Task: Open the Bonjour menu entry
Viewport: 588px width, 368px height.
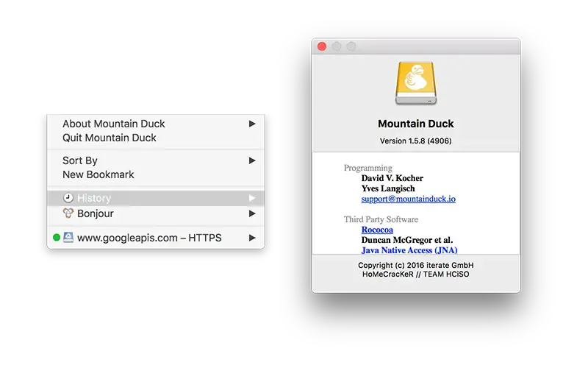Action: coord(156,213)
